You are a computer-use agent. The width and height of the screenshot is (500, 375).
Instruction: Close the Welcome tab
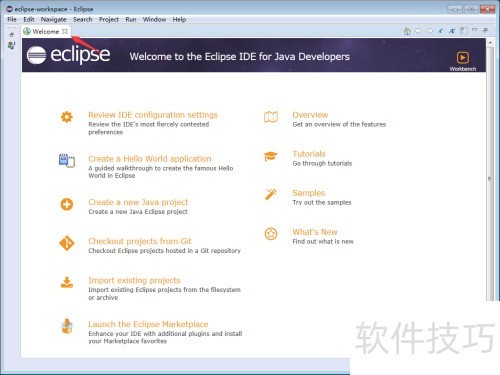[x=65, y=31]
